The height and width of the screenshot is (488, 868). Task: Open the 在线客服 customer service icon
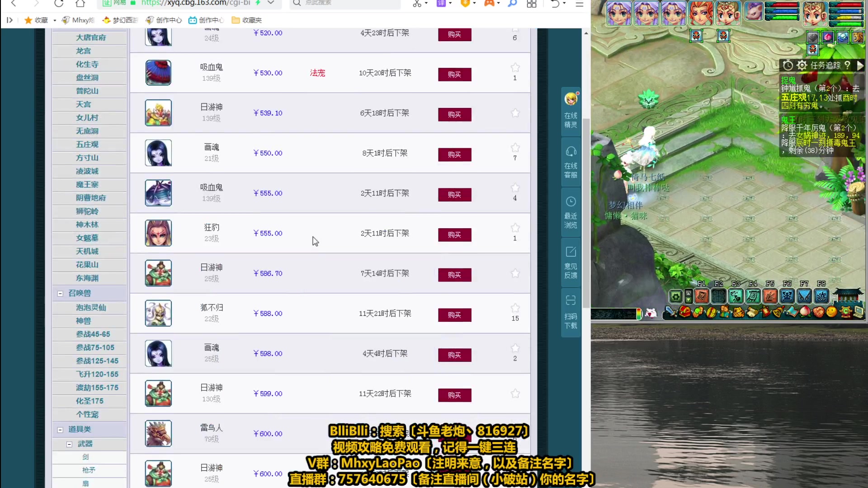click(x=571, y=162)
